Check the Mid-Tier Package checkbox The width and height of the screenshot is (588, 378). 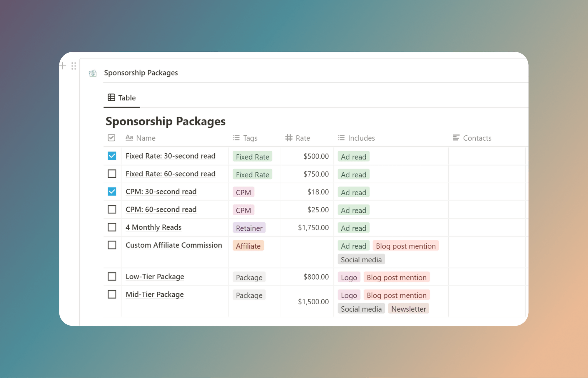[112, 294]
